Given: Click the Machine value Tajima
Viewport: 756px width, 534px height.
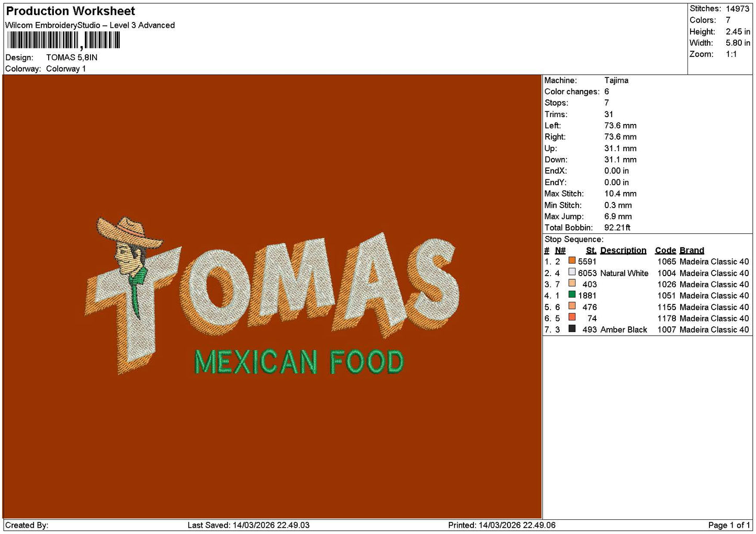Looking at the screenshot, I should (616, 80).
